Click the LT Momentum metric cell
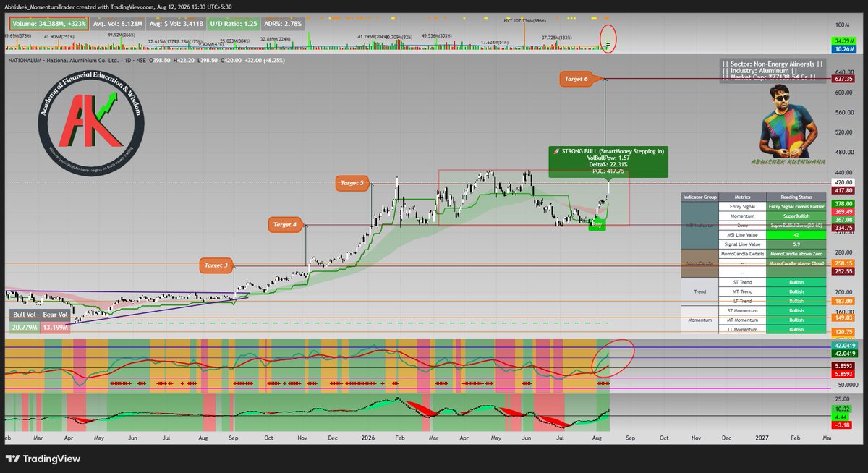The width and height of the screenshot is (868, 473). point(742,329)
